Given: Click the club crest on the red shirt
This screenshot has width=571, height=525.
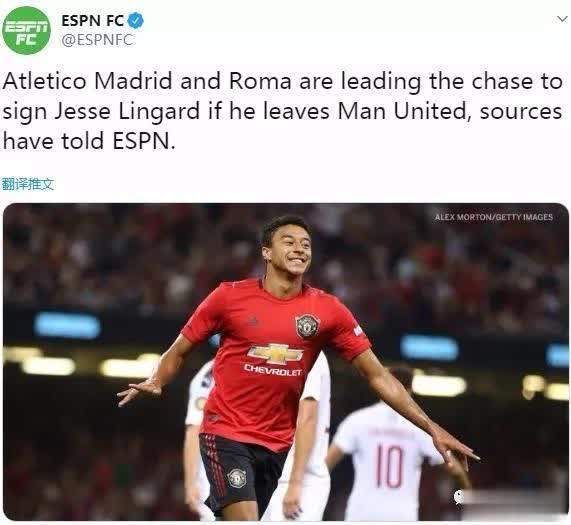Looking at the screenshot, I should click(308, 325).
